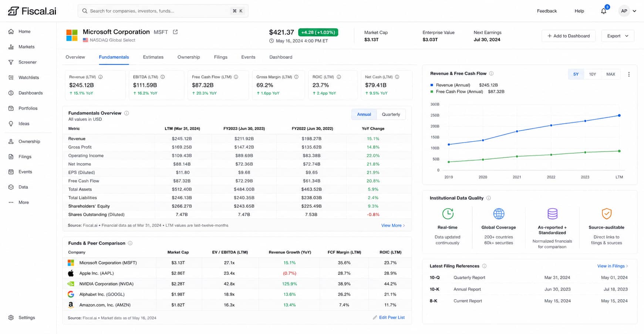Image resolution: width=644 pixels, height=334 pixels.
Task: Switch Fundamentals Overview to Quarterly
Action: tap(391, 114)
